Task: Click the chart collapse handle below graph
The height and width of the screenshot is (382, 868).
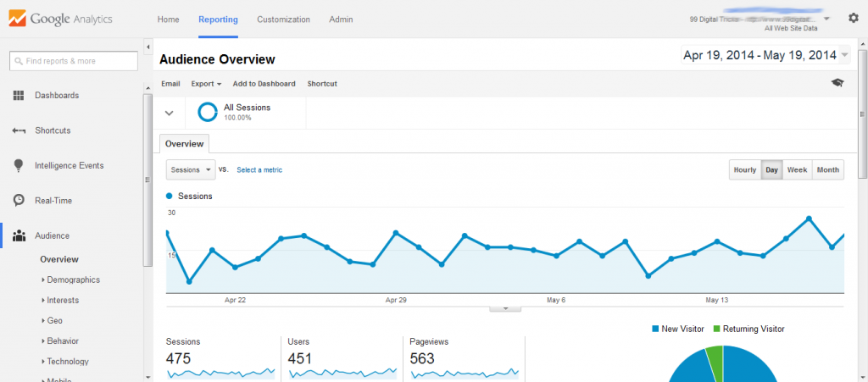Action: pos(505,308)
